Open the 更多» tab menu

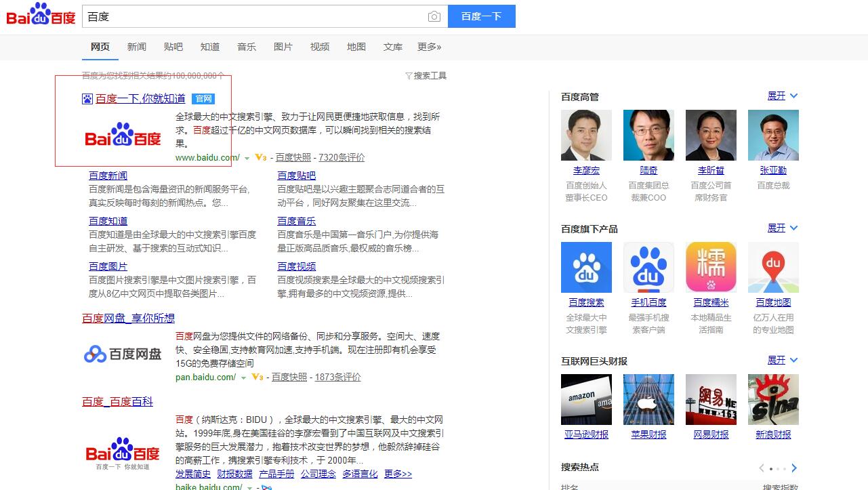coord(429,47)
